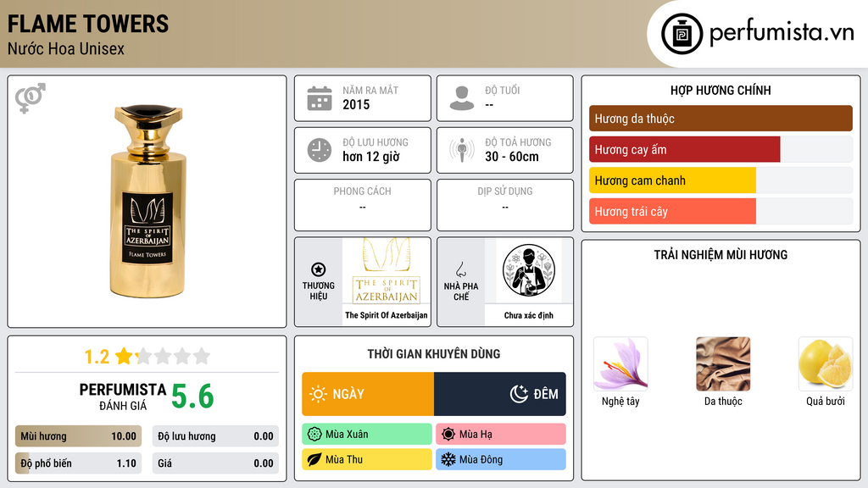Screen dimensions: 868x488
Task: Click the 1.2 user rating number
Action: 97,357
